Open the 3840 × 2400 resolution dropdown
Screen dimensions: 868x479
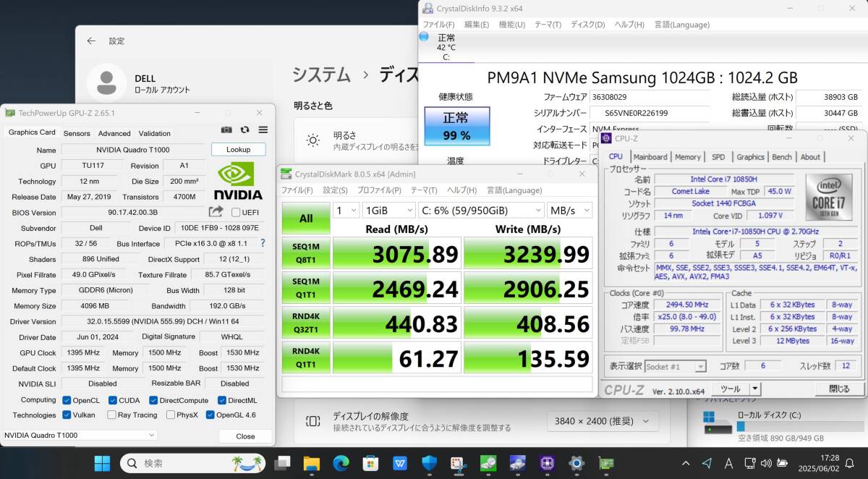(602, 421)
